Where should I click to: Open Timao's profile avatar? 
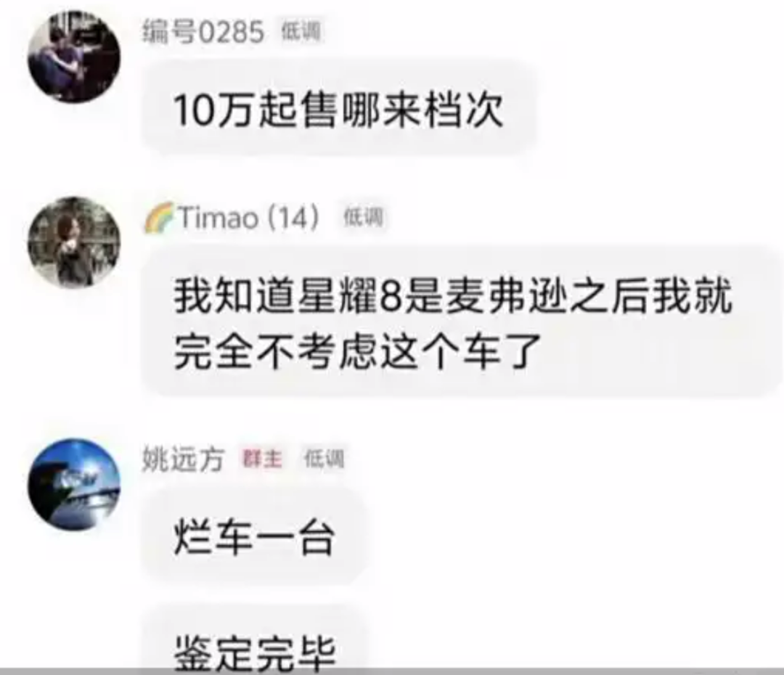[74, 242]
